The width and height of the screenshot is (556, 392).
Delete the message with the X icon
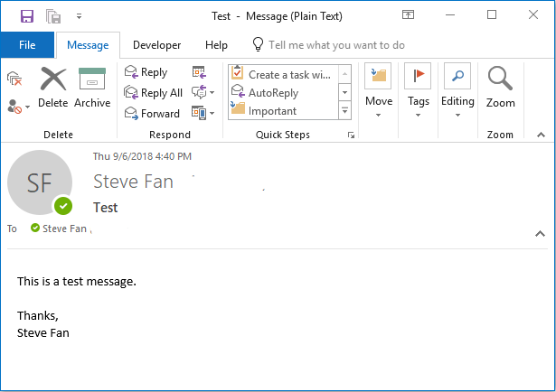click(x=53, y=87)
